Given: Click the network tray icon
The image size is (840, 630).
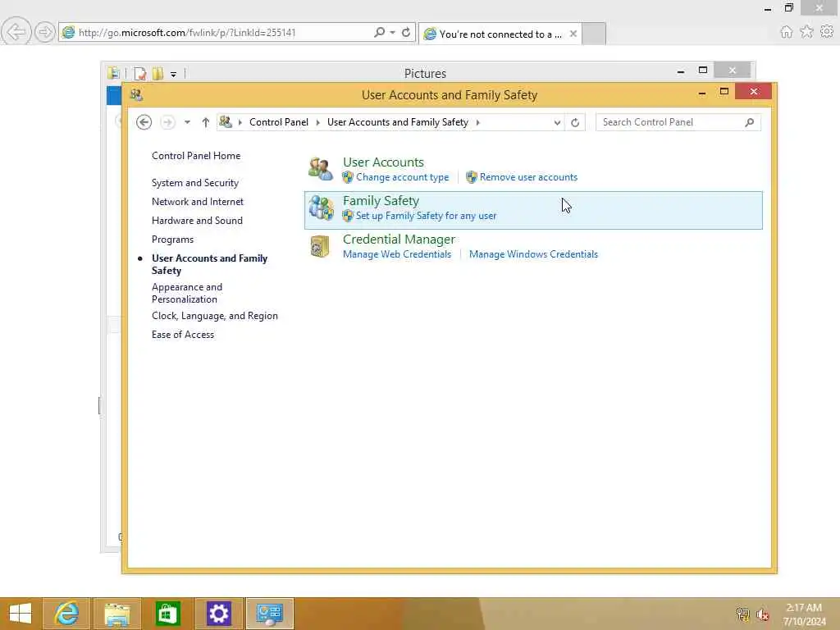Looking at the screenshot, I should coord(742,614).
